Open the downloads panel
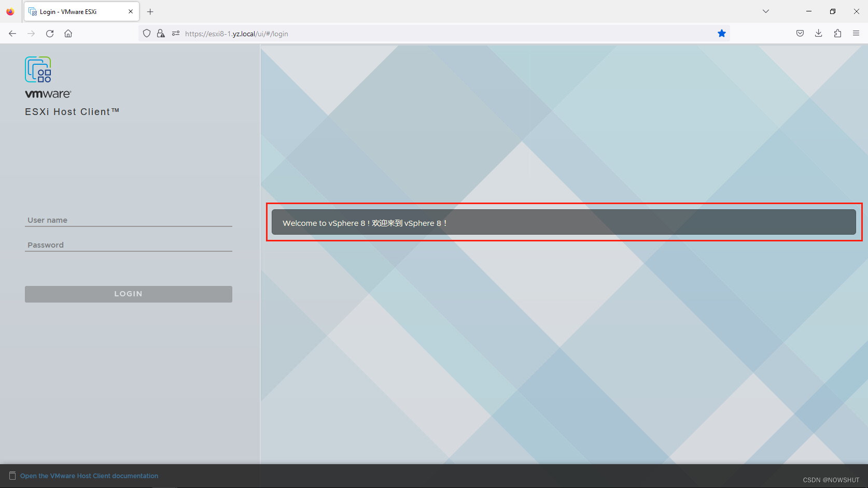This screenshot has width=868, height=488. [x=819, y=34]
